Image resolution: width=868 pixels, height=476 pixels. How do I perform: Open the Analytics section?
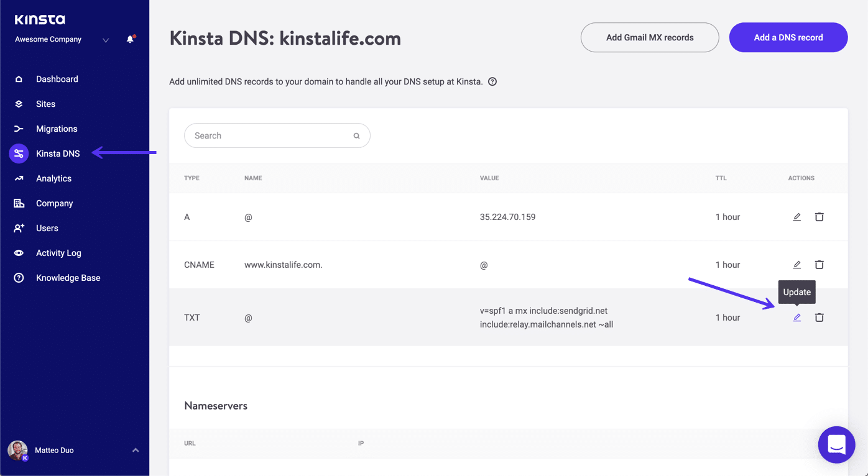[x=53, y=178]
